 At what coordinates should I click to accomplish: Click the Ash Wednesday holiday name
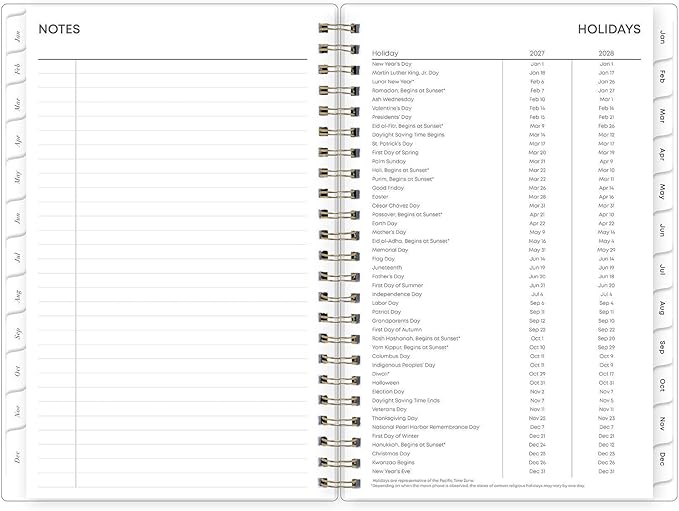coord(393,99)
